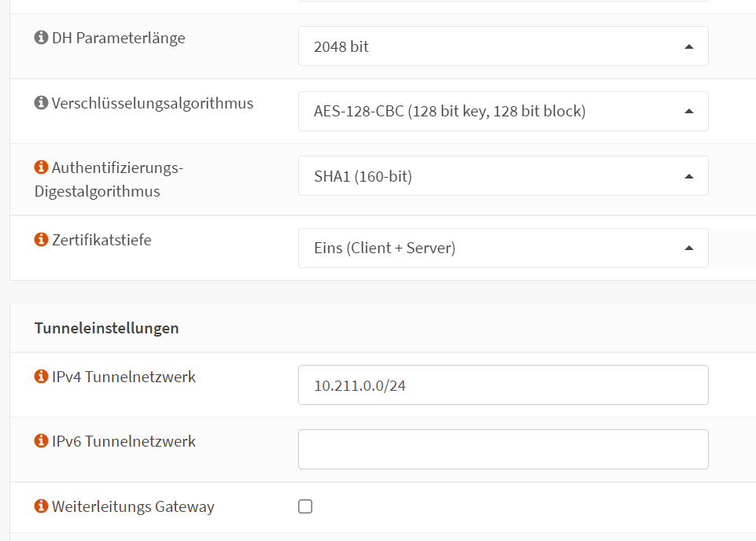
Task: Click info icon next to Weiterleitungs Gateway
Action: click(x=42, y=506)
